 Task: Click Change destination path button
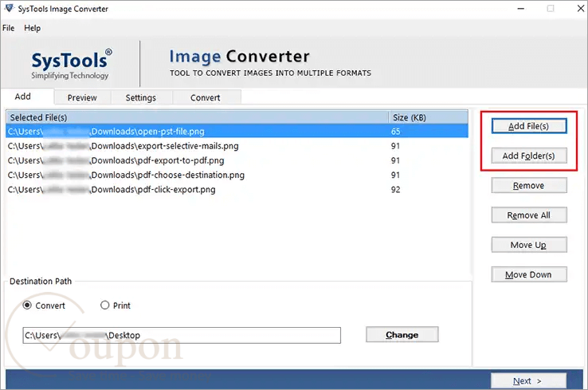(402, 334)
